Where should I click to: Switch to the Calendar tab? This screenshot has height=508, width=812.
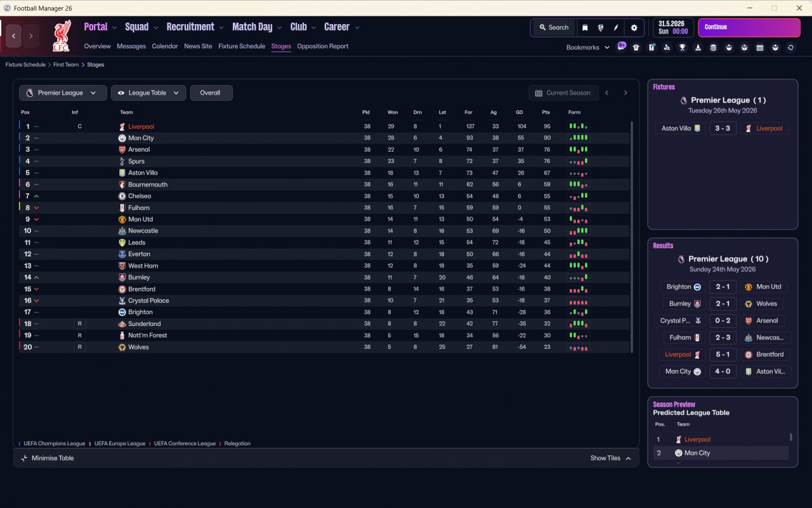[165, 46]
